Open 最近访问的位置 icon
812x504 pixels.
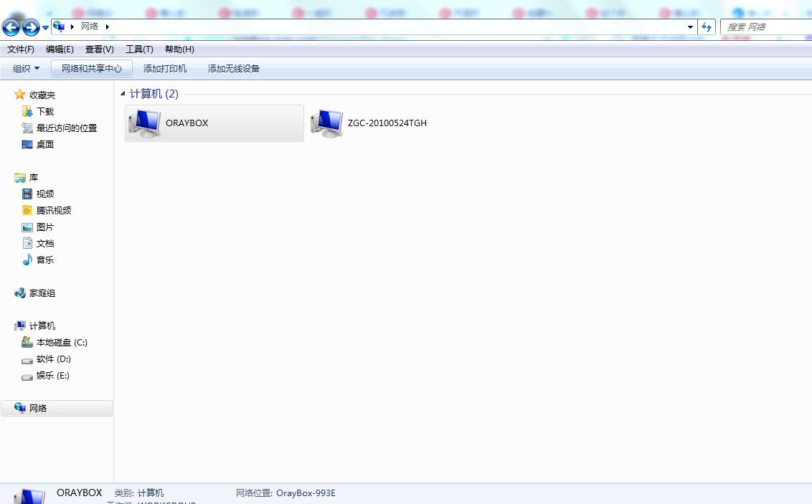[27, 128]
